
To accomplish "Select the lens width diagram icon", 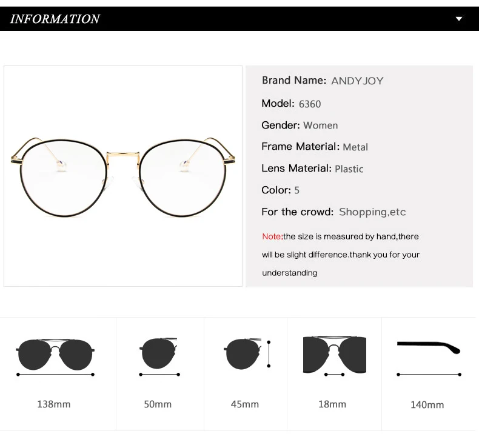I will [159, 355].
